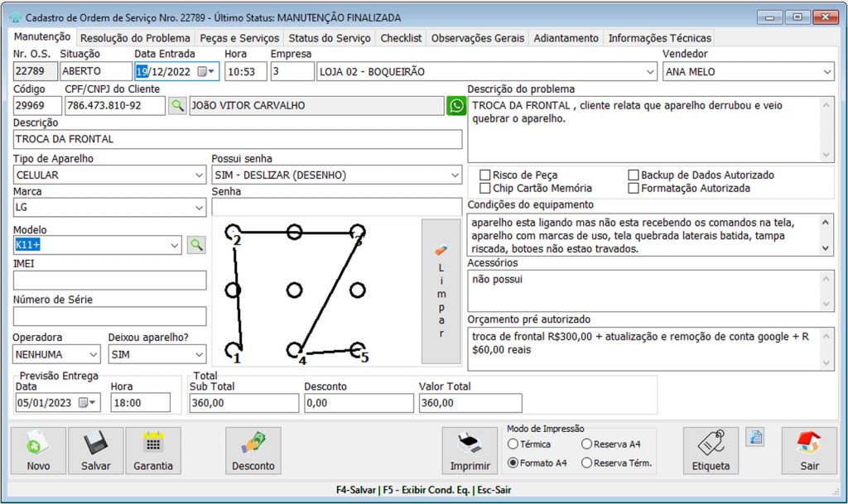Viewport: 848px width, 504px height.
Task: Click the client search magnifier icon
Action: [x=178, y=106]
